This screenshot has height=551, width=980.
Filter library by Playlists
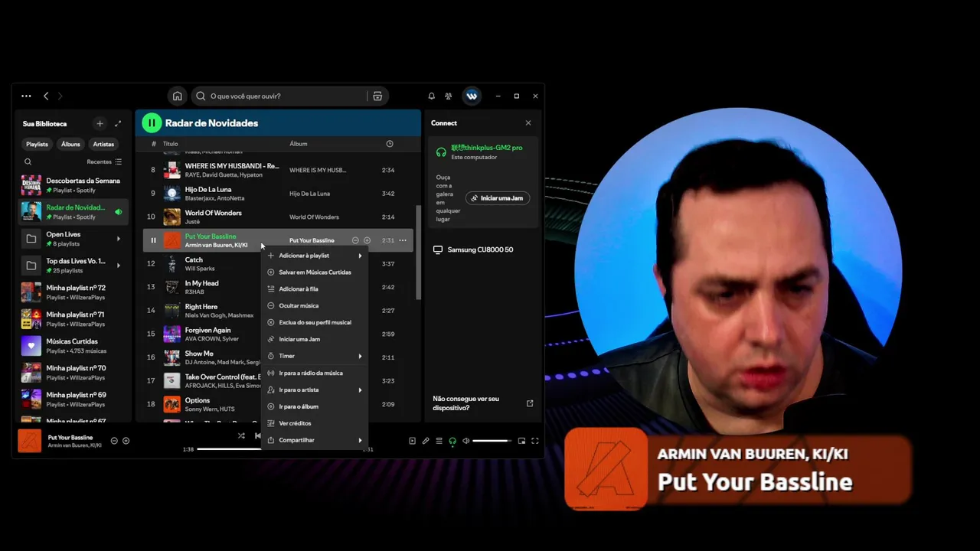pos(37,144)
